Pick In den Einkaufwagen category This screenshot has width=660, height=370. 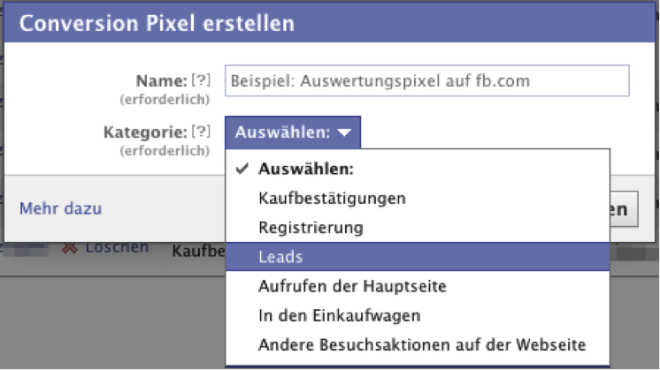point(418,315)
